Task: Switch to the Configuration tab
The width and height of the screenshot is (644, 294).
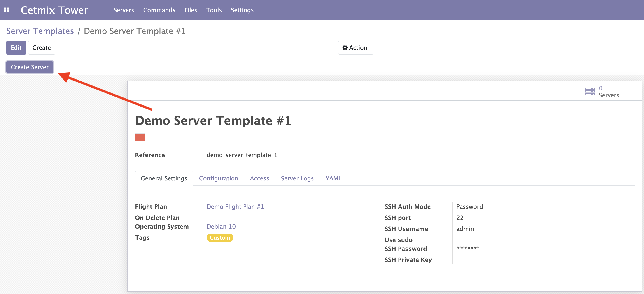Action: click(218, 178)
